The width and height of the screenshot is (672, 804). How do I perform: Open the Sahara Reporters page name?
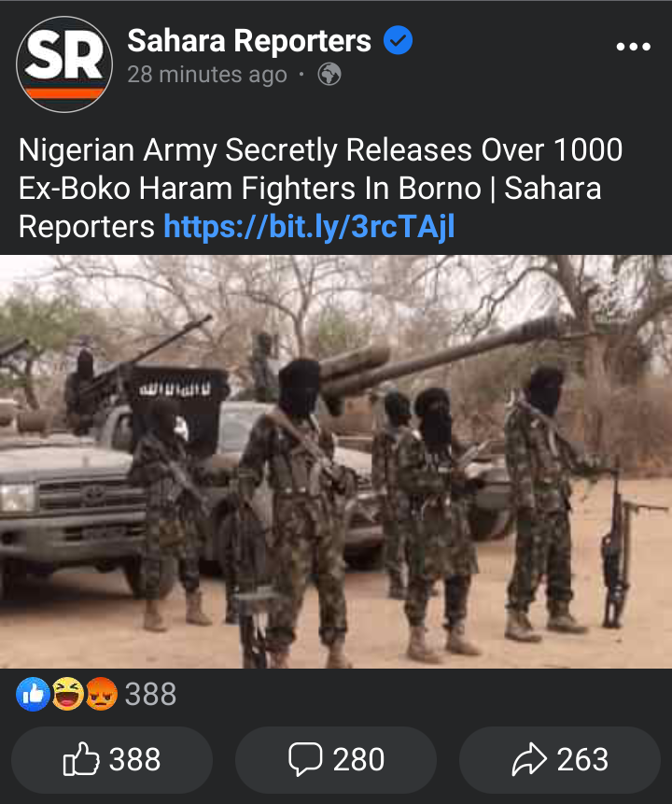coord(249,41)
